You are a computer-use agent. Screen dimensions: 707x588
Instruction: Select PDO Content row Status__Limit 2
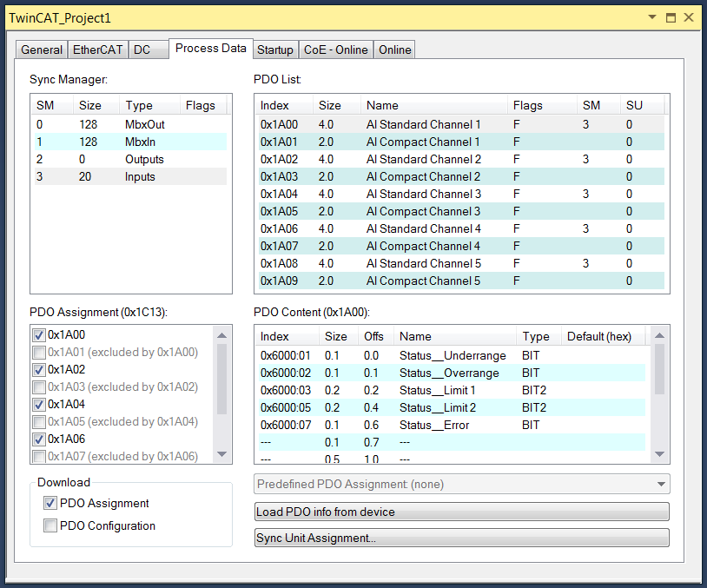tap(452, 408)
